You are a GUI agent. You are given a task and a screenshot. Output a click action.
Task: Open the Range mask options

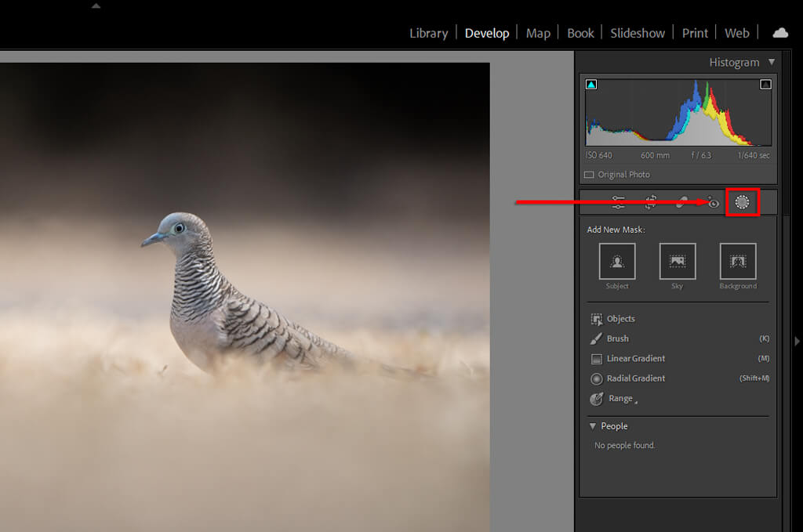coord(620,399)
